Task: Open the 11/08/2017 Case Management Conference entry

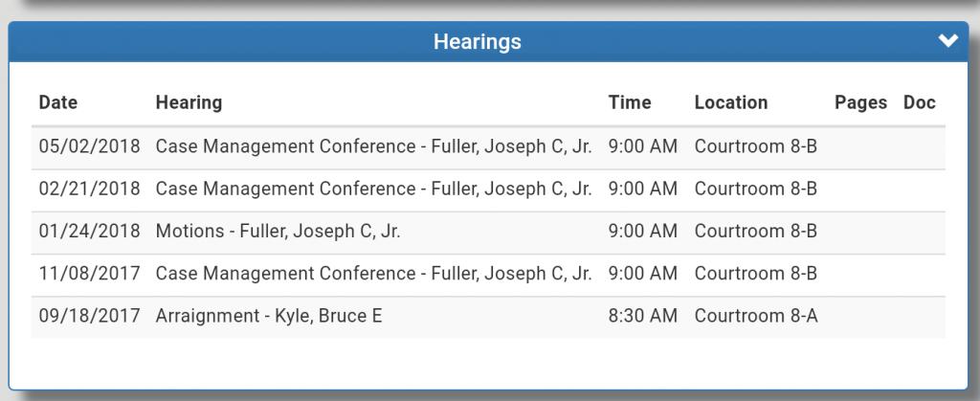Action: pos(373,273)
